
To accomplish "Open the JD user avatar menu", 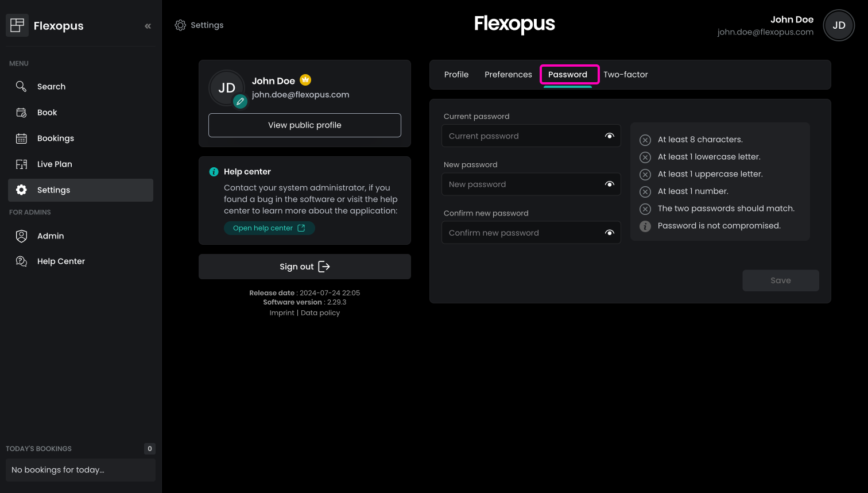I will (839, 25).
